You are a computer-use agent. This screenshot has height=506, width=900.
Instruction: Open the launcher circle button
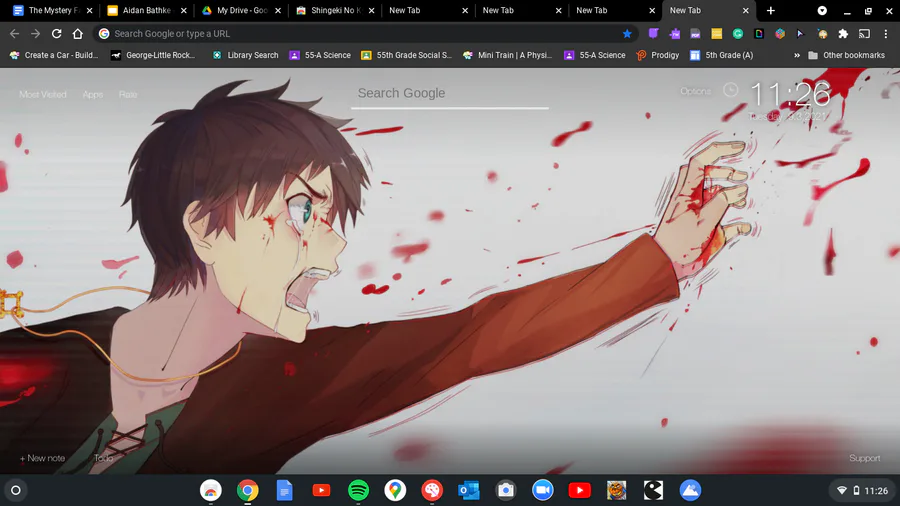click(x=16, y=490)
